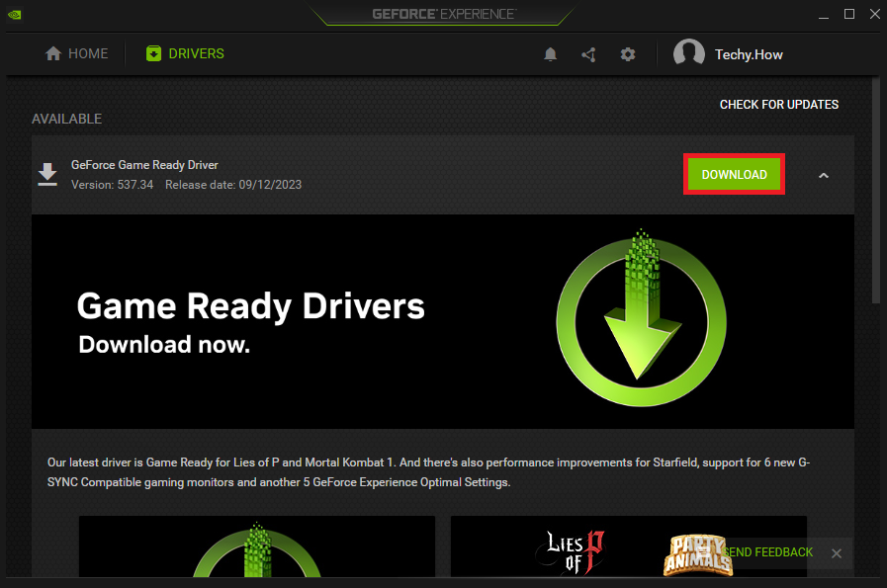The image size is (887, 588).
Task: Click the Game Ready Drivers banner
Action: pyautogui.click(x=442, y=321)
